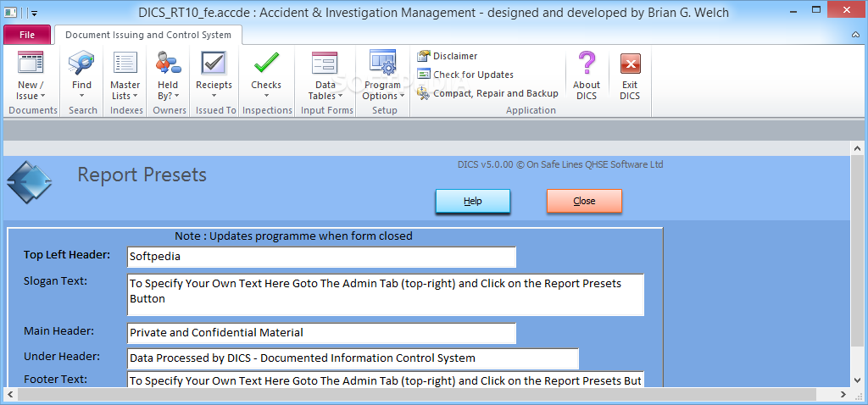The image size is (868, 405).
Task: Click the Slogan Text label
Action: pos(55,281)
